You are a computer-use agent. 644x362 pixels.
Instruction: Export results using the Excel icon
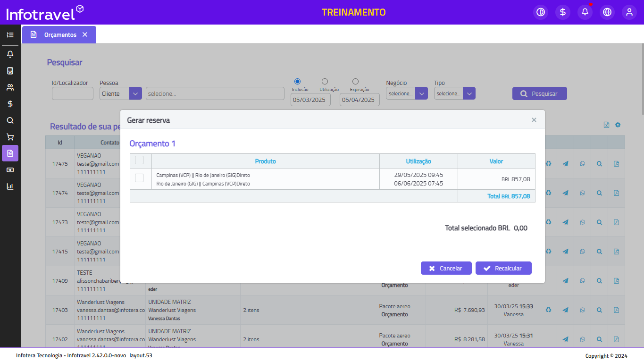pos(606,125)
